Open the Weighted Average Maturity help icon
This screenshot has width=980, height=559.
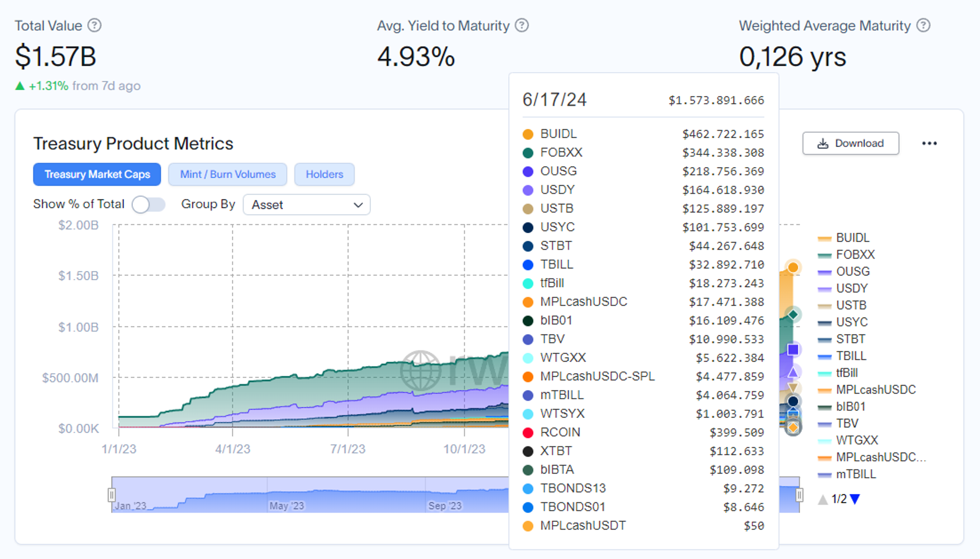click(924, 25)
